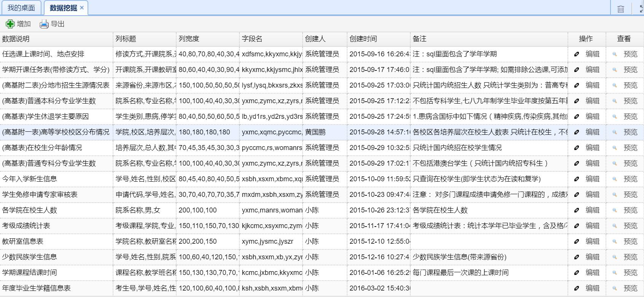Close the 数据挖掘 tab
This screenshot has height=297, width=644.
coord(82,8)
